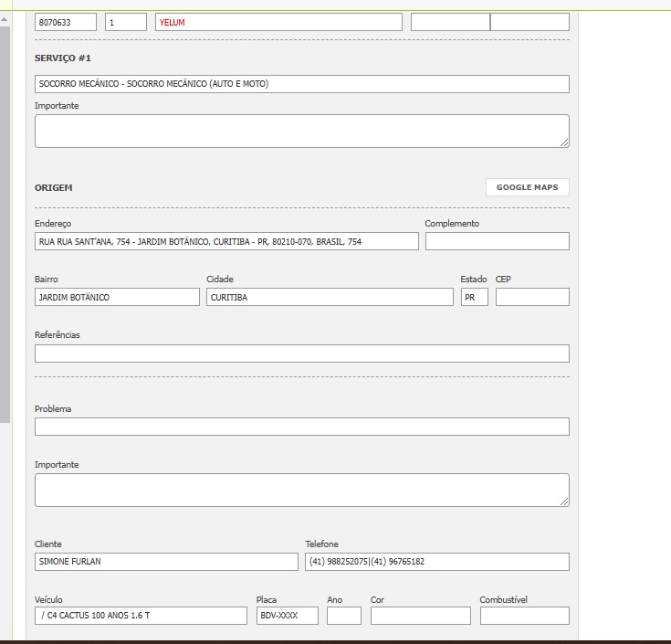Select the Bairro field with Jardim Botânico
This screenshot has width=671, height=644.
[x=117, y=297]
